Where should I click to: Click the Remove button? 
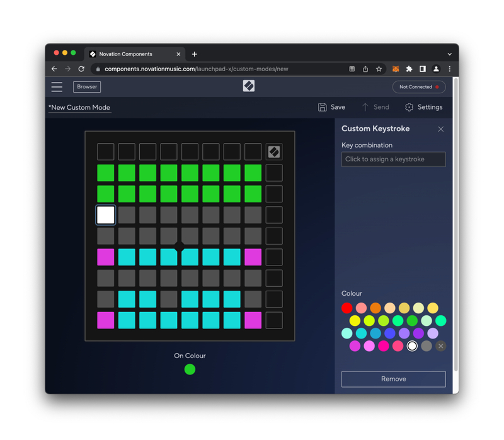(x=393, y=379)
